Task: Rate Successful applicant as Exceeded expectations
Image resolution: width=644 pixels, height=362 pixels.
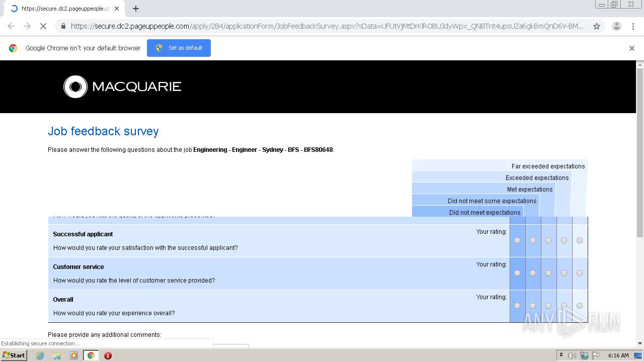Action: tap(564, 240)
